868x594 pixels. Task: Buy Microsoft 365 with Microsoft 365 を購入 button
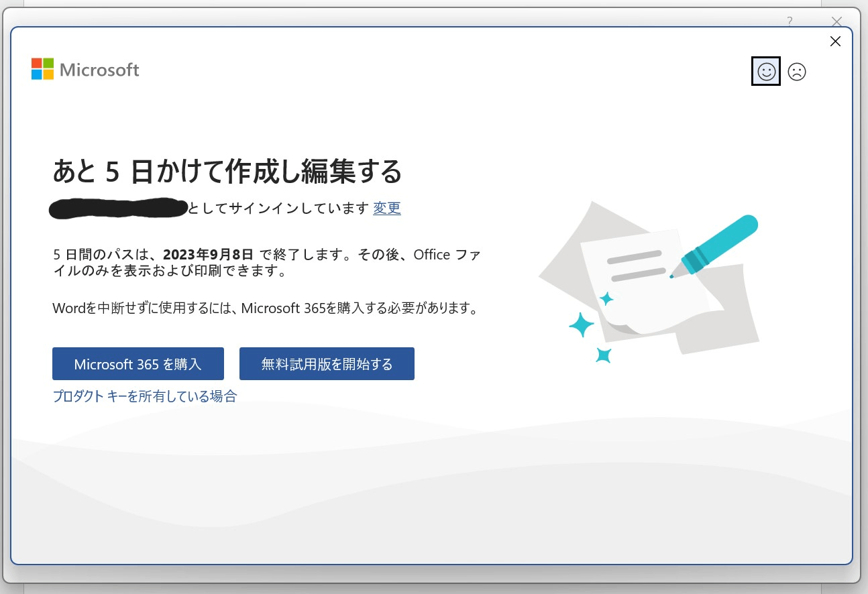pos(138,364)
